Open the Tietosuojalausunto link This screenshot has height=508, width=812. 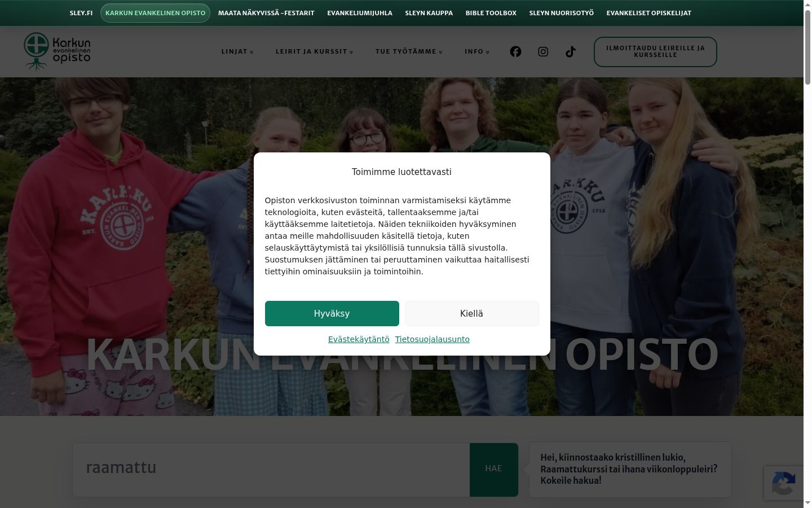click(x=433, y=339)
